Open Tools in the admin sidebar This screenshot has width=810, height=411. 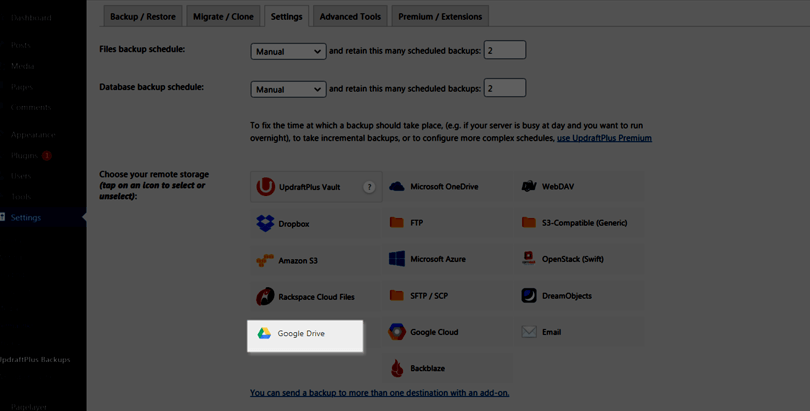[21, 197]
